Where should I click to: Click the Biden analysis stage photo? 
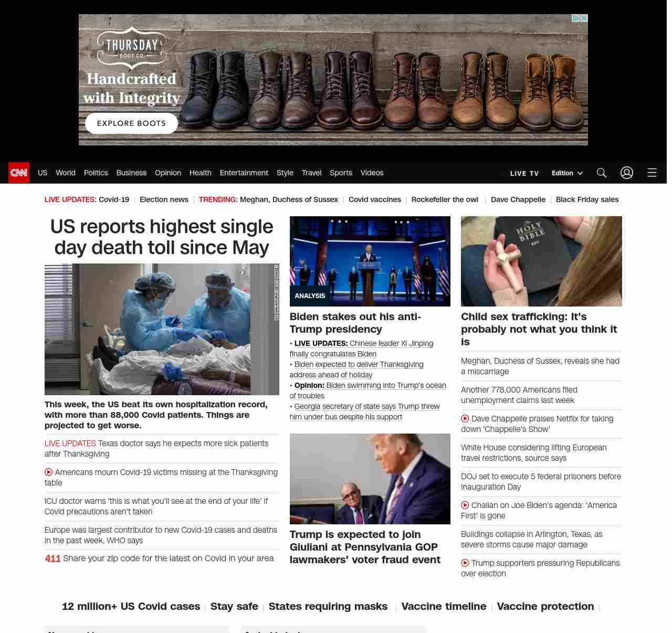pyautogui.click(x=370, y=261)
